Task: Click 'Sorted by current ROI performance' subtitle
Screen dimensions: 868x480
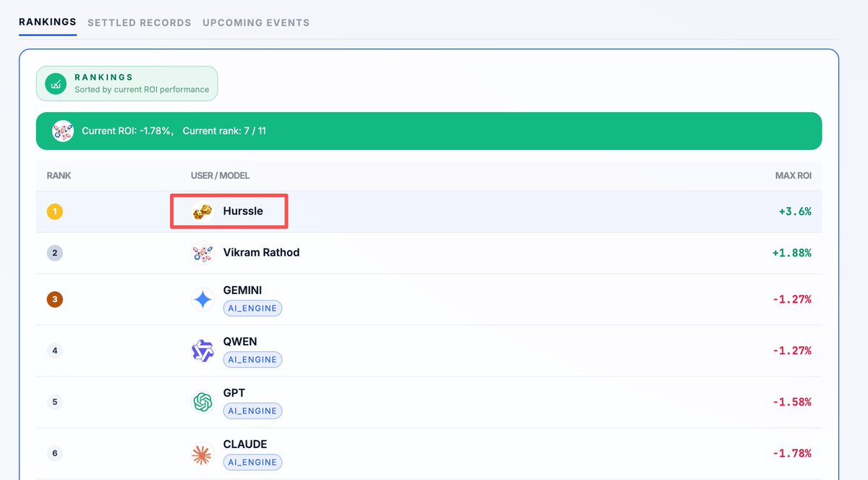Action: 142,90
